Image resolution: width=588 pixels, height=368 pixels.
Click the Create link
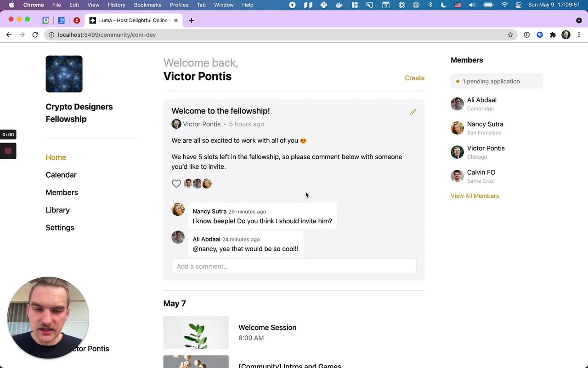414,78
